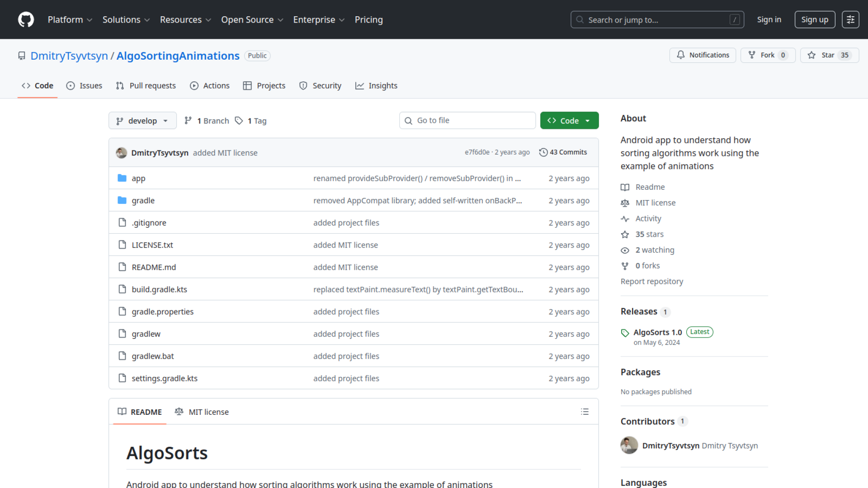Click the pulse icon next to Activity
The height and width of the screenshot is (488, 868).
[625, 219]
